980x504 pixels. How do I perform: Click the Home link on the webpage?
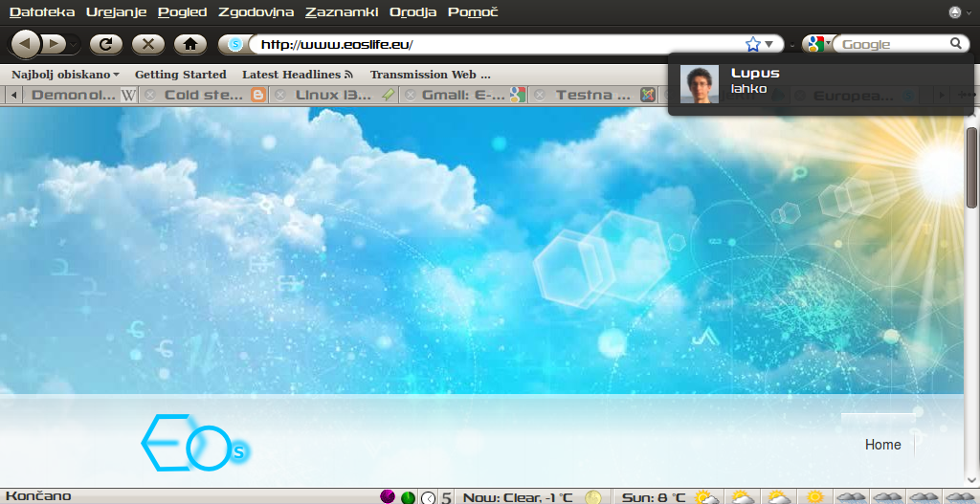(882, 445)
